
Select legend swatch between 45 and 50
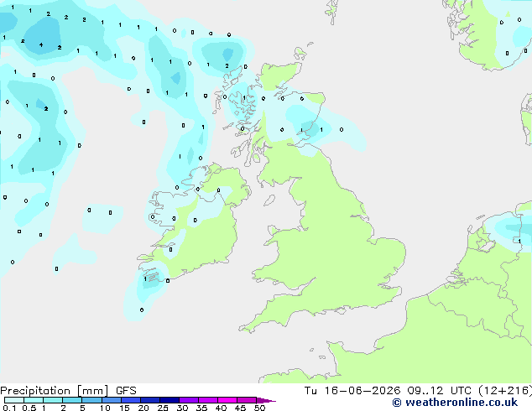pyautogui.click(x=247, y=400)
